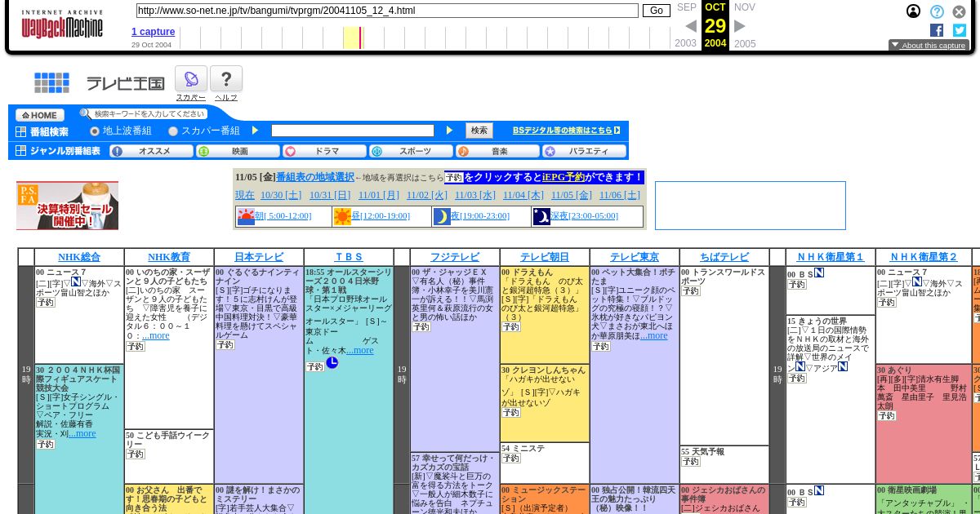Screen dimensions: 980x514
Task: Switch to 11/01 [月] schedule
Action: point(379,195)
